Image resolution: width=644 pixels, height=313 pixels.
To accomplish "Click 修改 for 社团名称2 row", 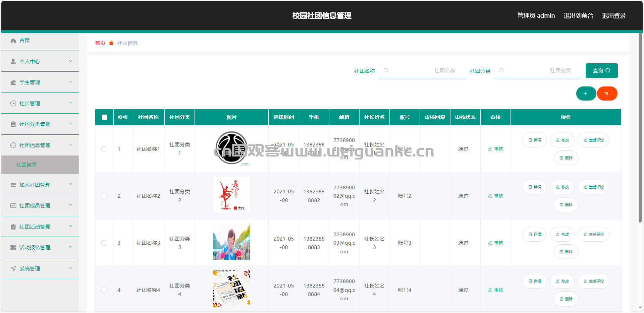I will tap(562, 187).
